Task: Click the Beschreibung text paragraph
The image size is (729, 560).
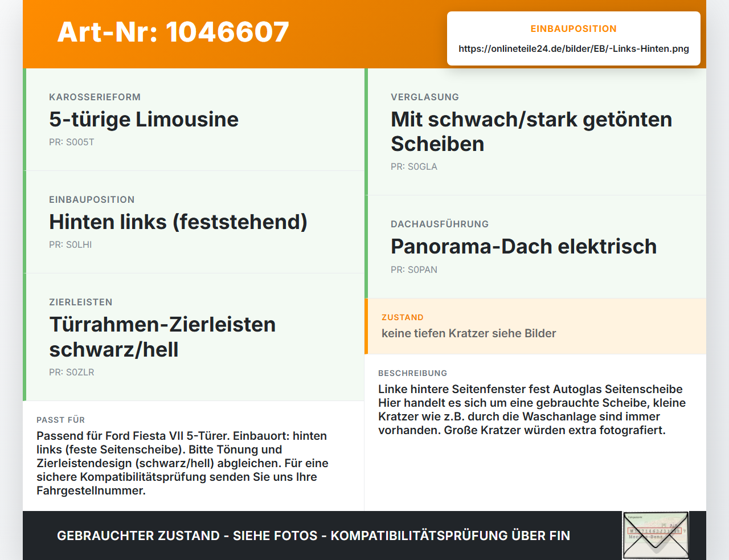Action: [532, 410]
